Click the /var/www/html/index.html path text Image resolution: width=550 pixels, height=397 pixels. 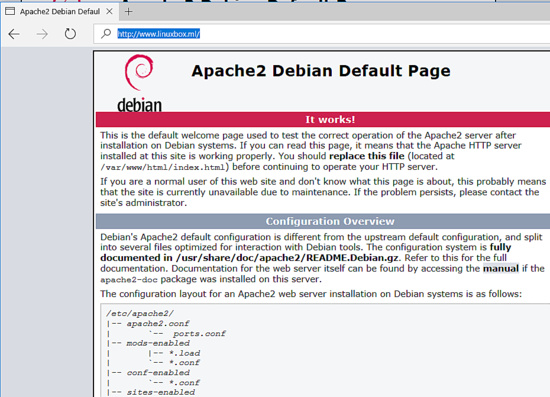[163, 167]
